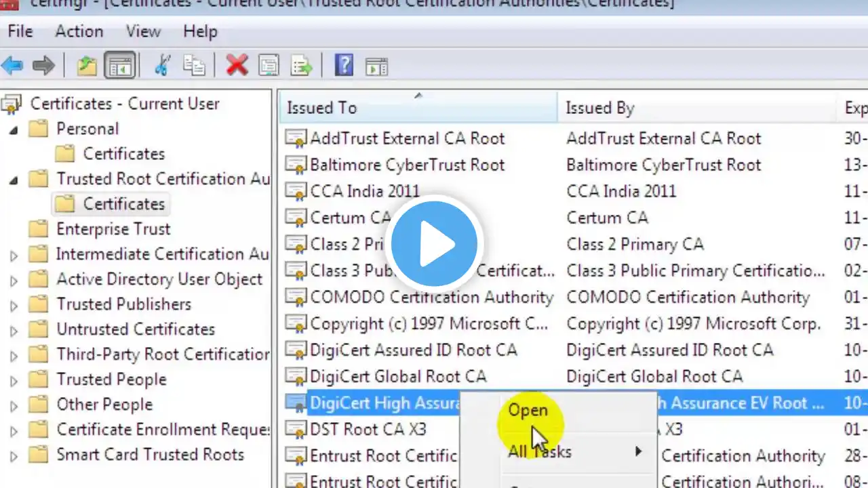The height and width of the screenshot is (488, 868).
Task: Collapse the Personal tree node
Action: click(14, 129)
